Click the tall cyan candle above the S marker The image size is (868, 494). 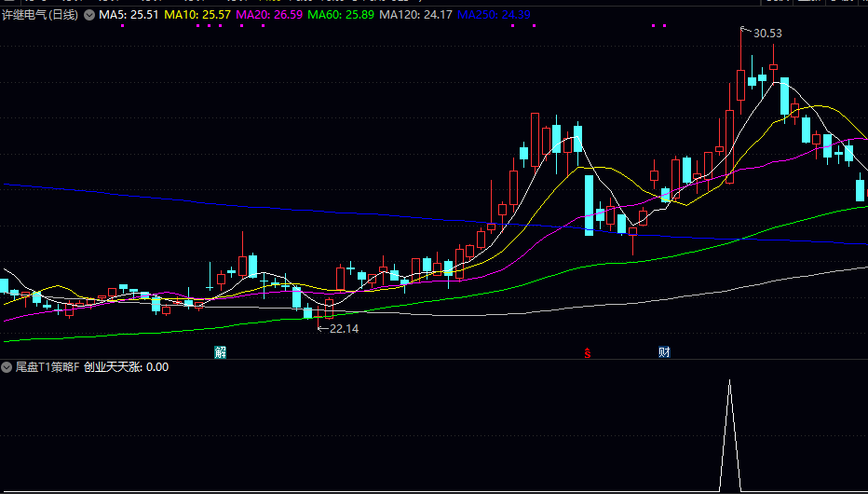point(589,205)
